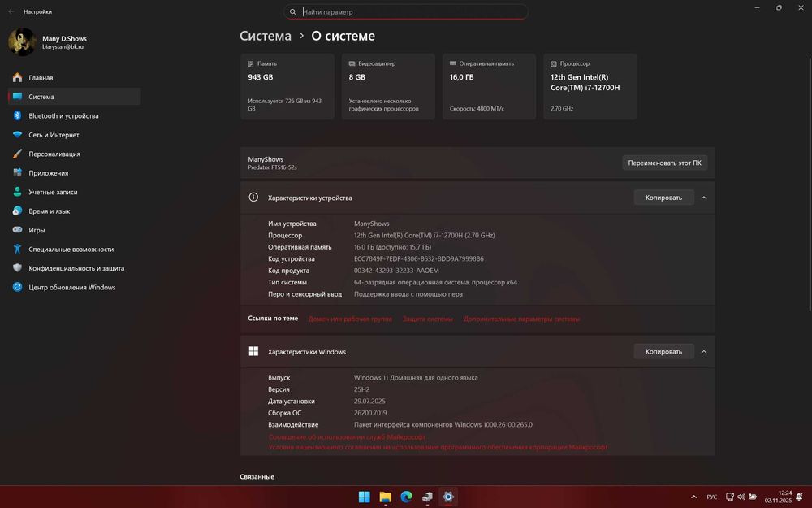Navigate to Система in the breadcrumb
This screenshot has height=508, width=812.
point(266,36)
